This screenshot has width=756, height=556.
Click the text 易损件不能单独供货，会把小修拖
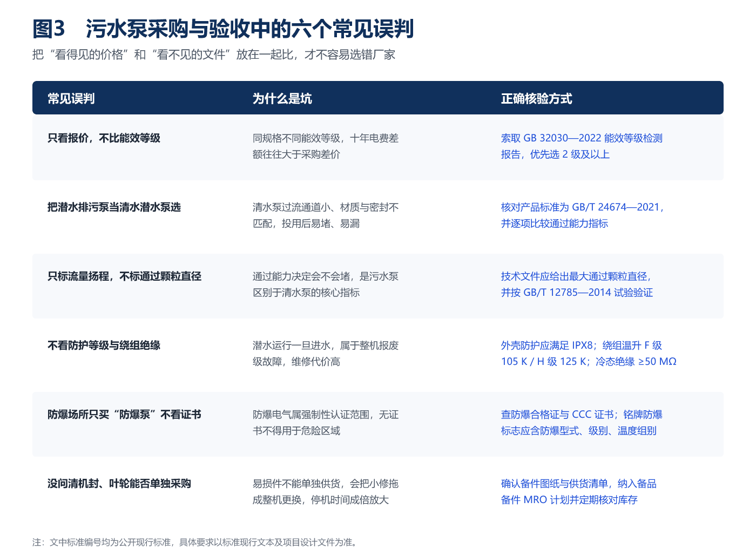[x=326, y=484]
